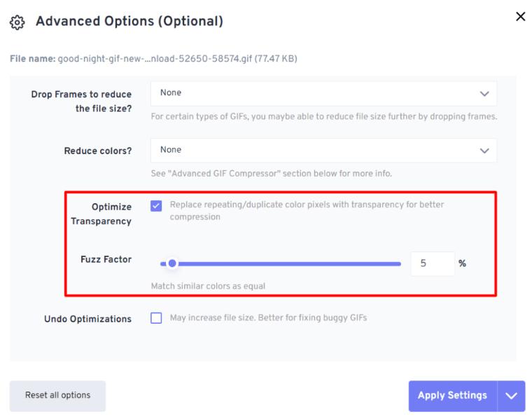Click the Optimize Transparency label
The width and height of the screenshot is (532, 419).
click(x=101, y=214)
